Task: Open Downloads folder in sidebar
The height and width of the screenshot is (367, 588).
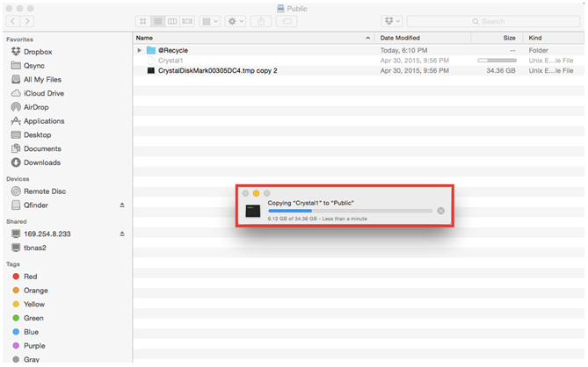Action: click(41, 162)
